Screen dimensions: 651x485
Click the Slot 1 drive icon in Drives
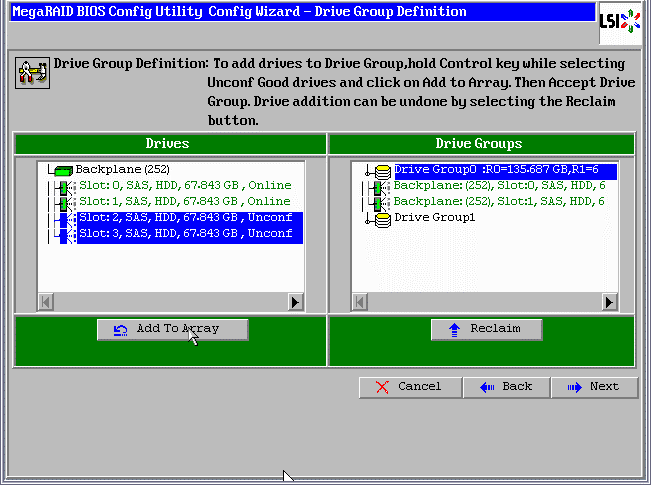click(x=64, y=202)
